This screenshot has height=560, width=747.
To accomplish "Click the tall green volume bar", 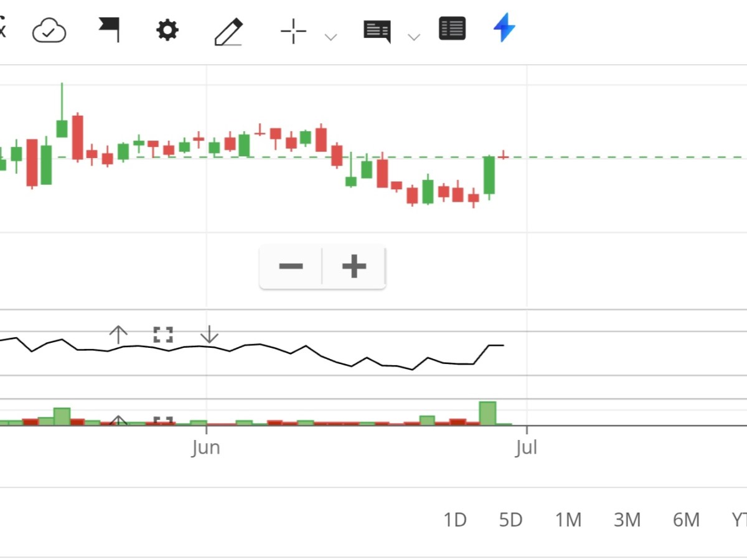I will tap(488, 412).
